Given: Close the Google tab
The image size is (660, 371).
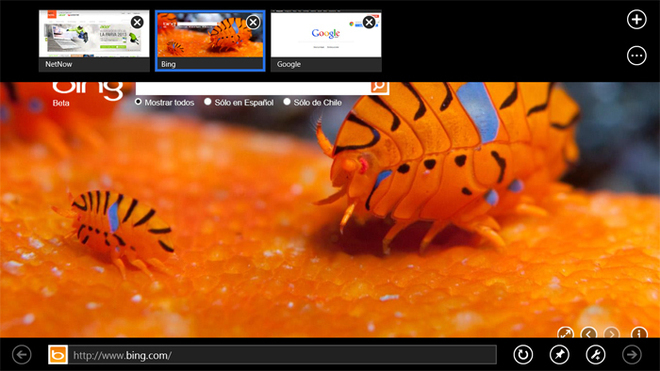Looking at the screenshot, I should (369, 22).
